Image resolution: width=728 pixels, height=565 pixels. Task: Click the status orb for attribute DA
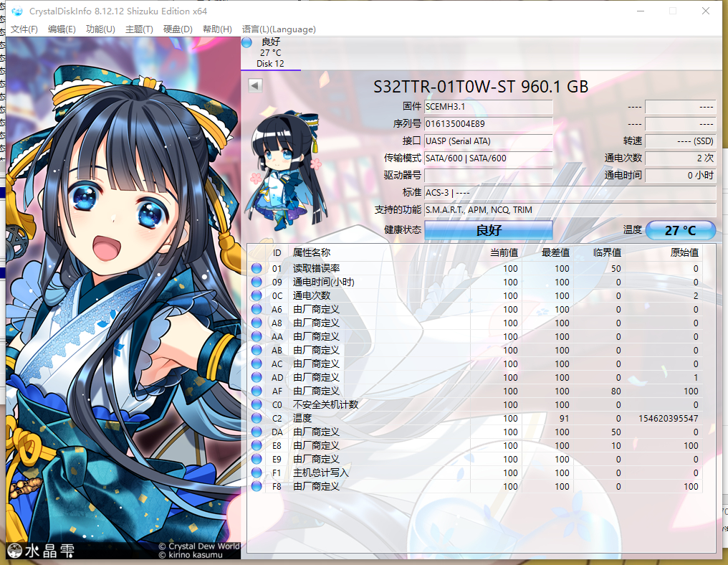[x=257, y=432]
